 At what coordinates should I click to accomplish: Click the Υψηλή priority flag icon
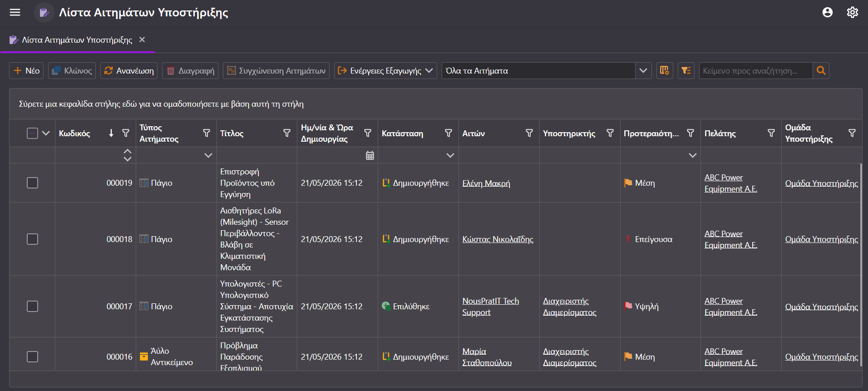628,306
